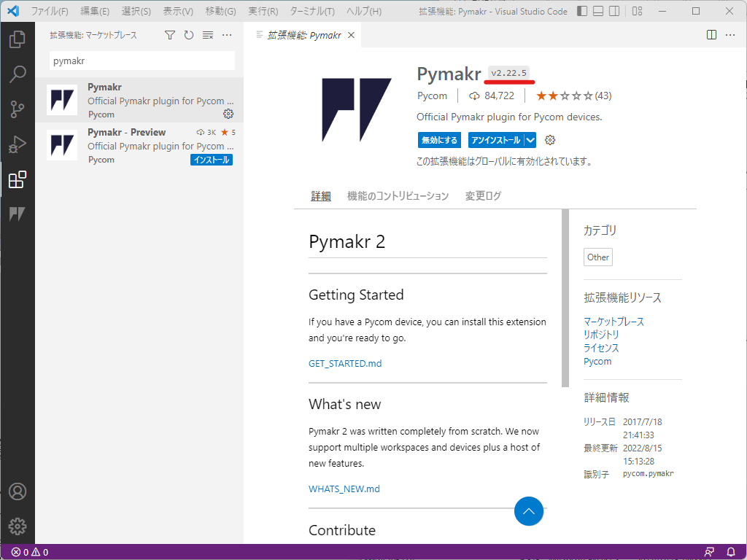This screenshot has width=747, height=560.
Task: Switch to the 変更ログ tab
Action: pos(483,195)
